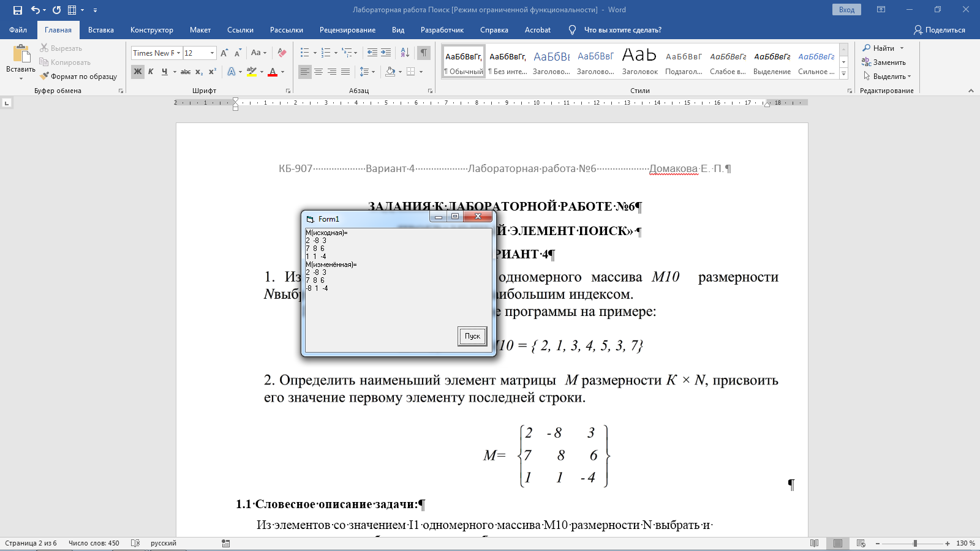Decrease paragraph indent
The width and height of the screenshot is (980, 551).
pos(372,53)
